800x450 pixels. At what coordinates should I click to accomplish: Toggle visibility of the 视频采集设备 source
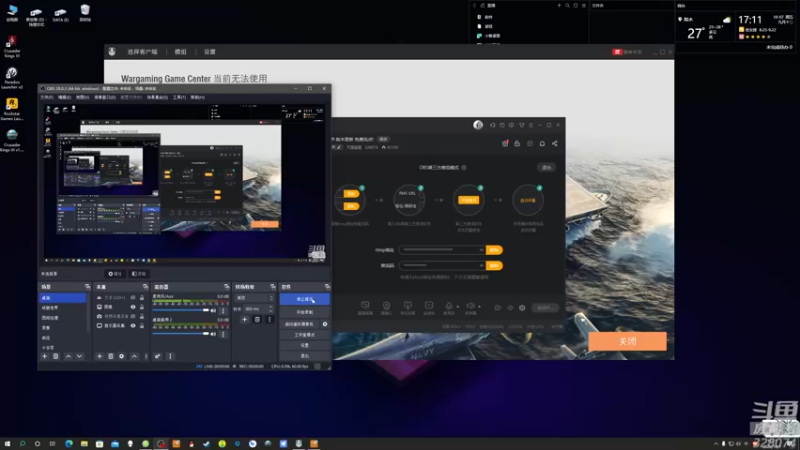pyautogui.click(x=133, y=316)
